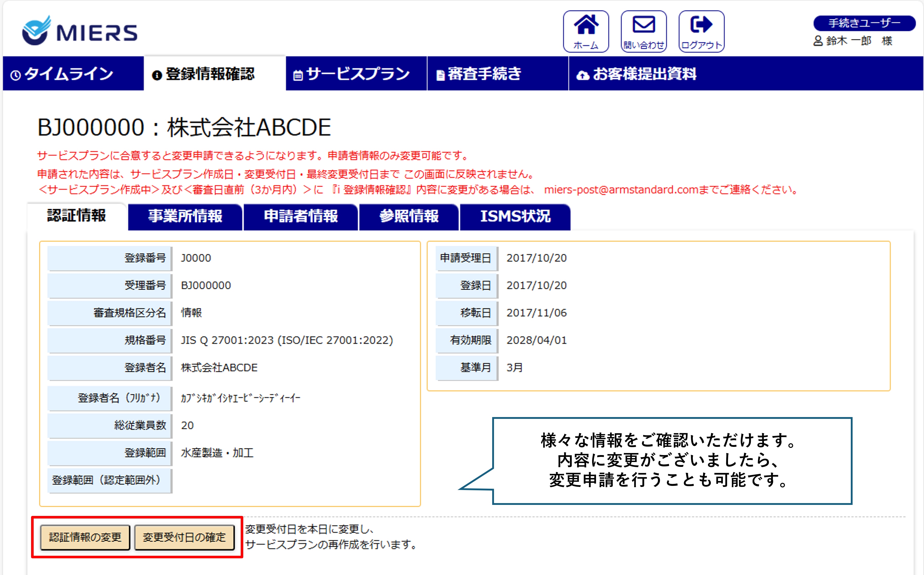924x575 pixels.
Task: Click the clock icon on タイムライン
Action: [16, 75]
